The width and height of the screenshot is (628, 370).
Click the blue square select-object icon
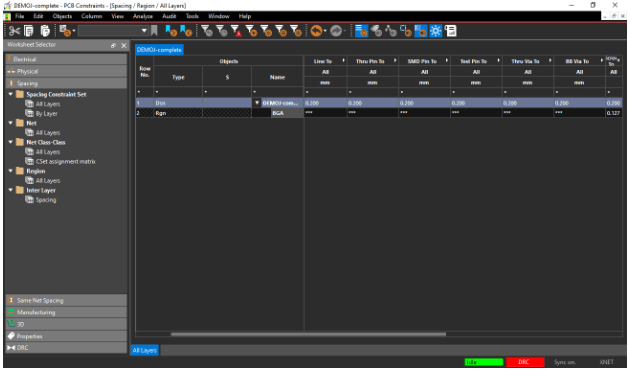(x=406, y=31)
